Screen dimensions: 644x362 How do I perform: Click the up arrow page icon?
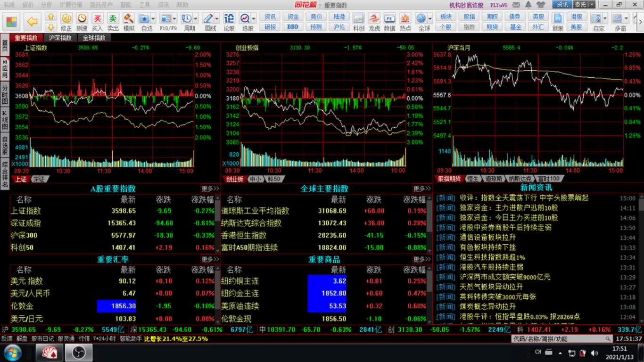coord(51,17)
